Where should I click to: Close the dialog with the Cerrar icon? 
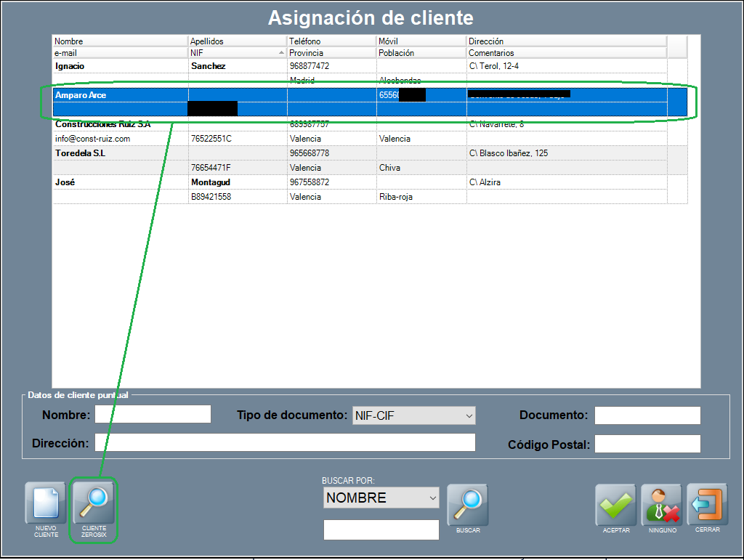pyautogui.click(x=707, y=505)
